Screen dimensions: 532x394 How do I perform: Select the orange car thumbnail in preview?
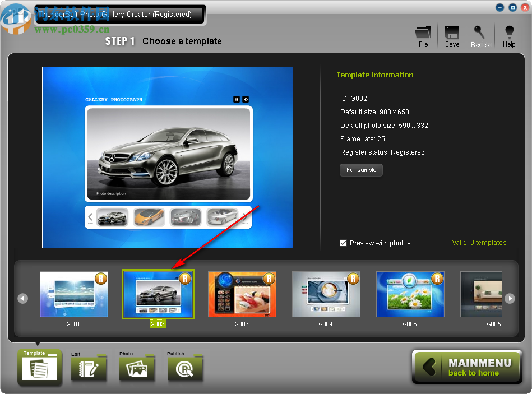point(149,217)
